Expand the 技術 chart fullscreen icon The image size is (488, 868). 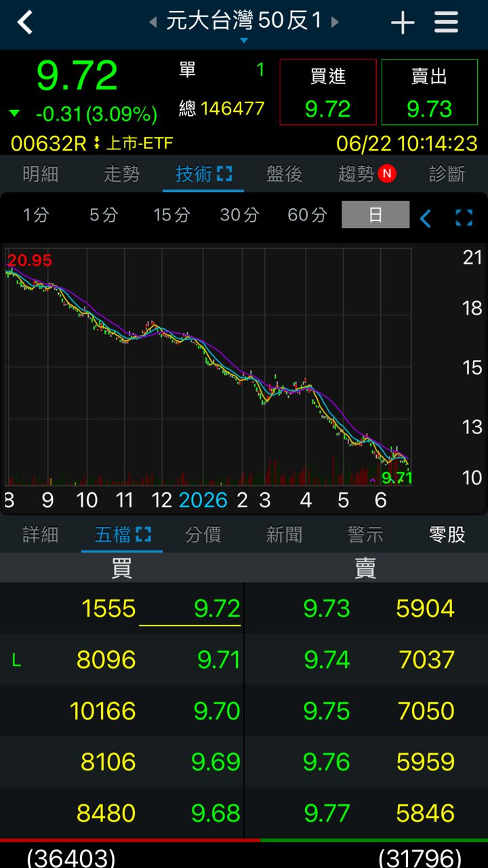pos(224,174)
